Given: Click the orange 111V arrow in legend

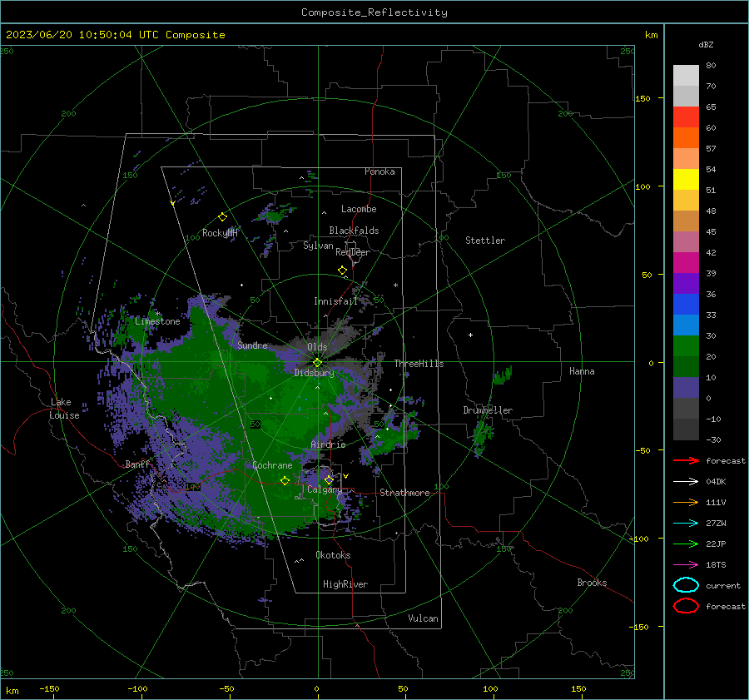Looking at the screenshot, I should click(686, 502).
